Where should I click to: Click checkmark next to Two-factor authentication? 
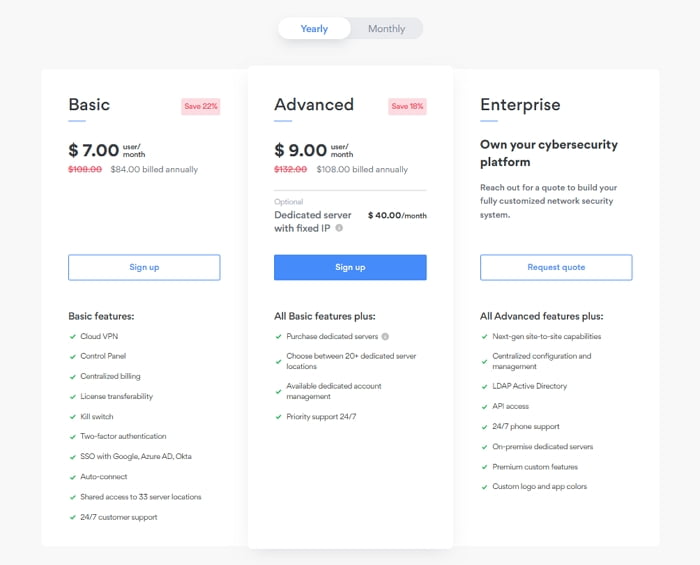[x=73, y=436]
